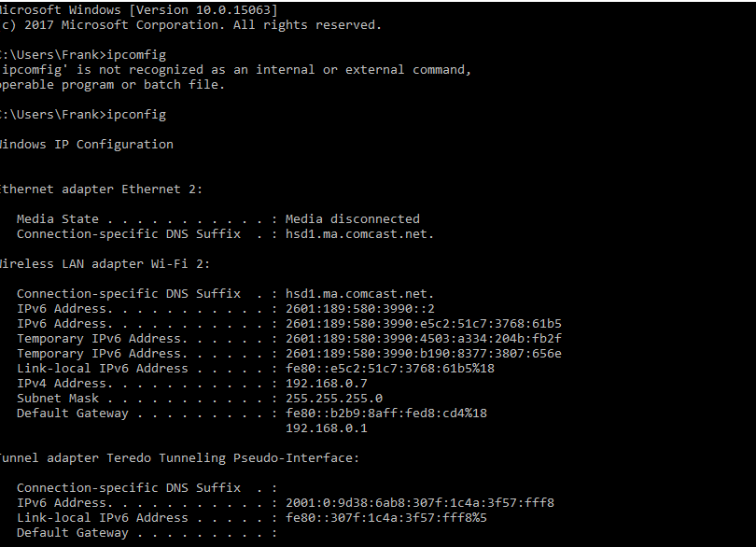Image resolution: width=756 pixels, height=547 pixels.
Task: Click the IPv6 address ending in 3768:61b5
Action: point(423,324)
